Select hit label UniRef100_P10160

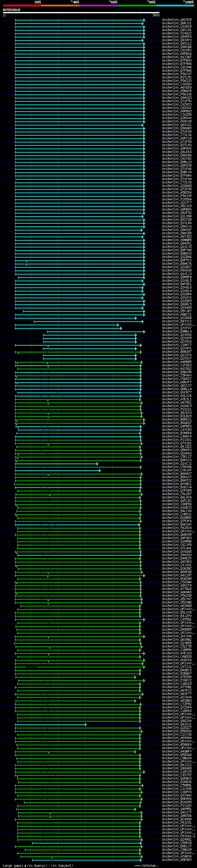pyautogui.click(x=177, y=806)
